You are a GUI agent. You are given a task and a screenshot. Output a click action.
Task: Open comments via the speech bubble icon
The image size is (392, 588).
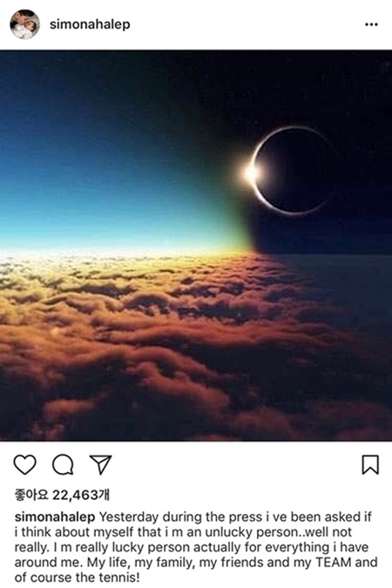[63, 464]
